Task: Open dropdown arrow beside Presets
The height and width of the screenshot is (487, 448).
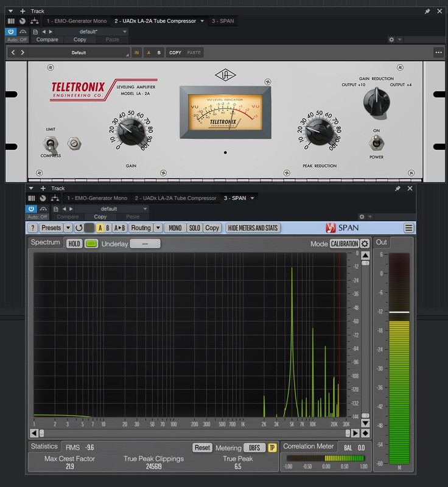Action: 68,228
